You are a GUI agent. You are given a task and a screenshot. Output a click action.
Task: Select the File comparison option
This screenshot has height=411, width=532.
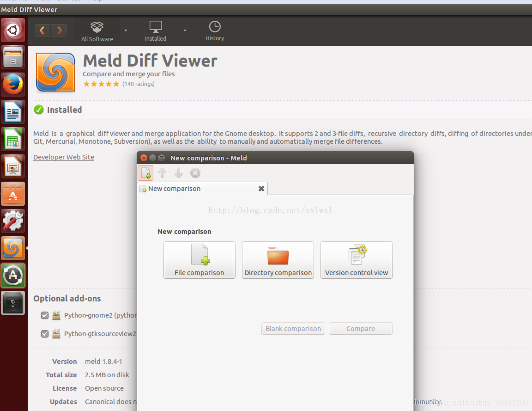199,260
